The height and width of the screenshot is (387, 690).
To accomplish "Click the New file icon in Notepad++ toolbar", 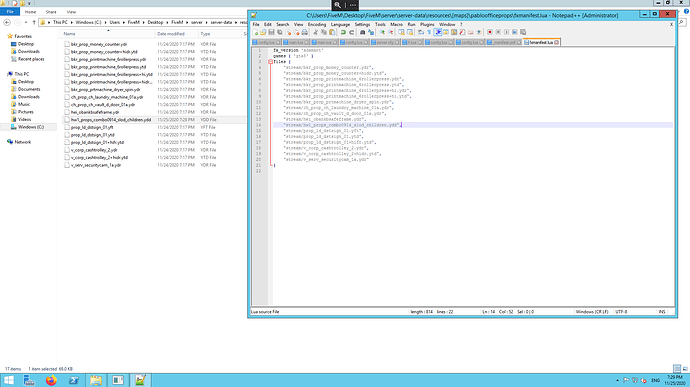I will [256, 32].
